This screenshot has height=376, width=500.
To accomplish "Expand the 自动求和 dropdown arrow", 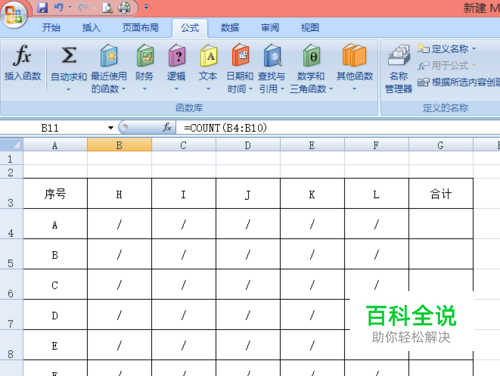I will pos(68,89).
